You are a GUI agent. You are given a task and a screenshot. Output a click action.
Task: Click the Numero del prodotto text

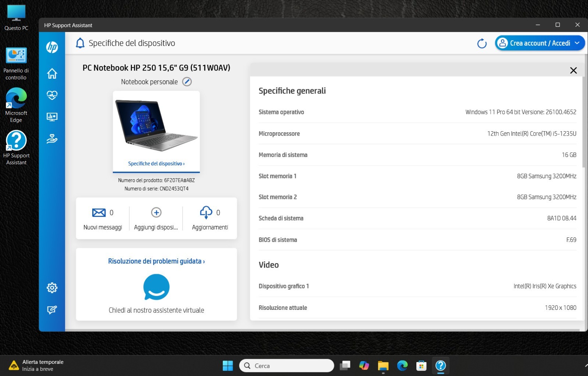coord(156,180)
